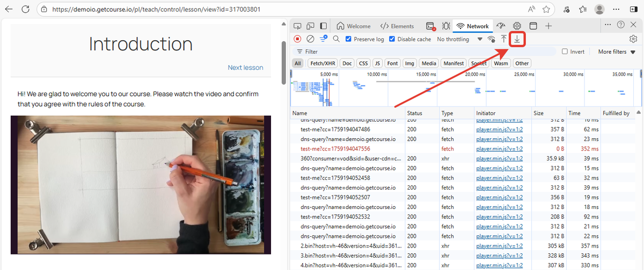Toggle the device emulation icon
644x270 pixels.
pyautogui.click(x=310, y=26)
